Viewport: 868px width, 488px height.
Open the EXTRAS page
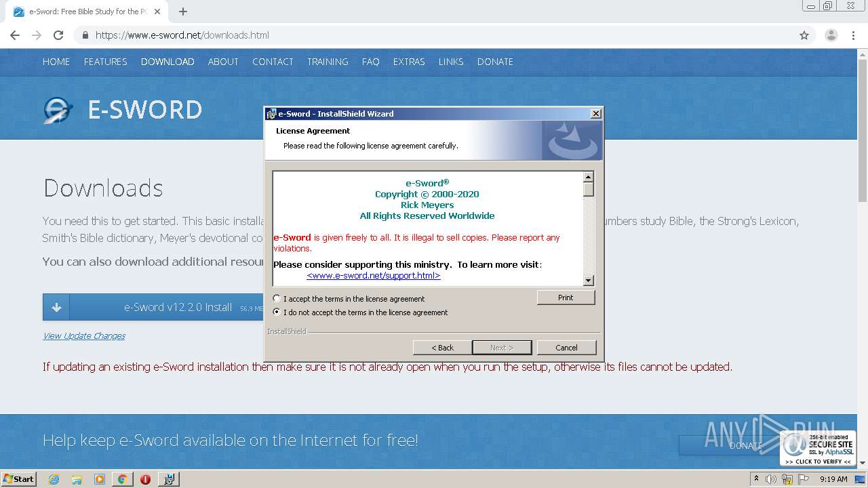click(x=409, y=62)
